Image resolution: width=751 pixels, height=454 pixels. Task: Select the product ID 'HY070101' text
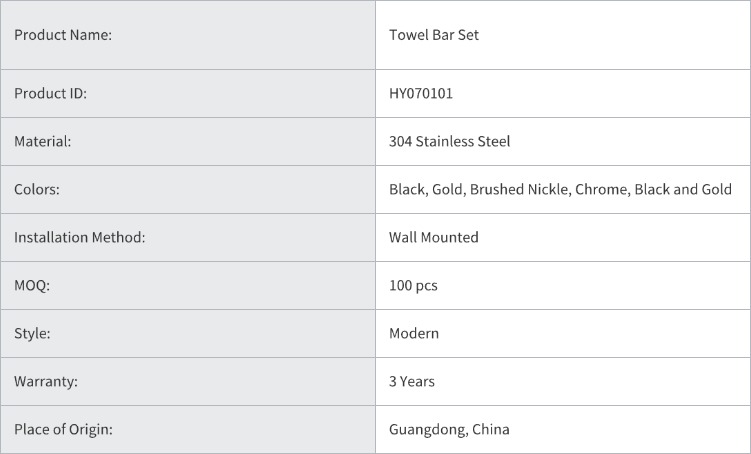[421, 93]
